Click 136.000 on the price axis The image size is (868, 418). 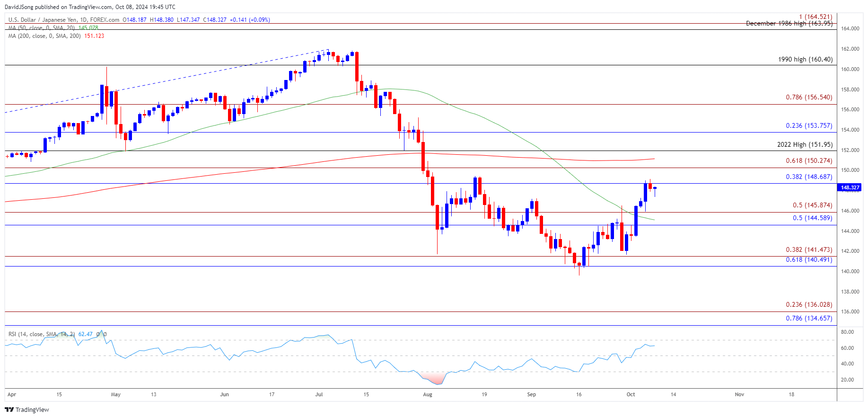(850, 311)
